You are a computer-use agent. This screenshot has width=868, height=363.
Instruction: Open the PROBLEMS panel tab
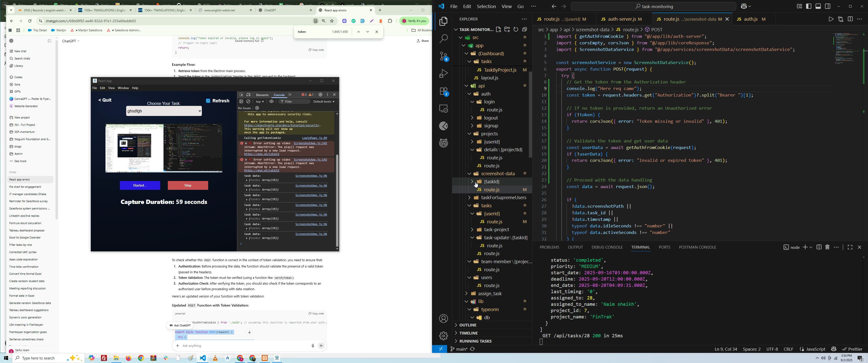coord(549,248)
